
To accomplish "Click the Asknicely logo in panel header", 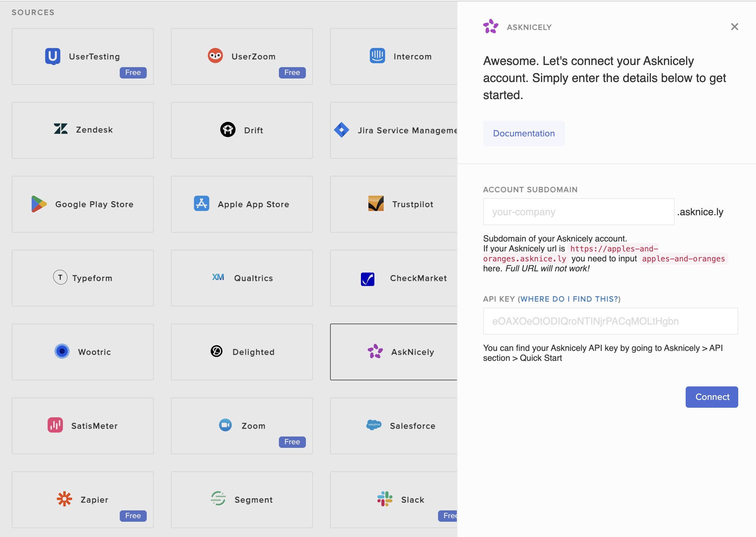I will click(491, 27).
